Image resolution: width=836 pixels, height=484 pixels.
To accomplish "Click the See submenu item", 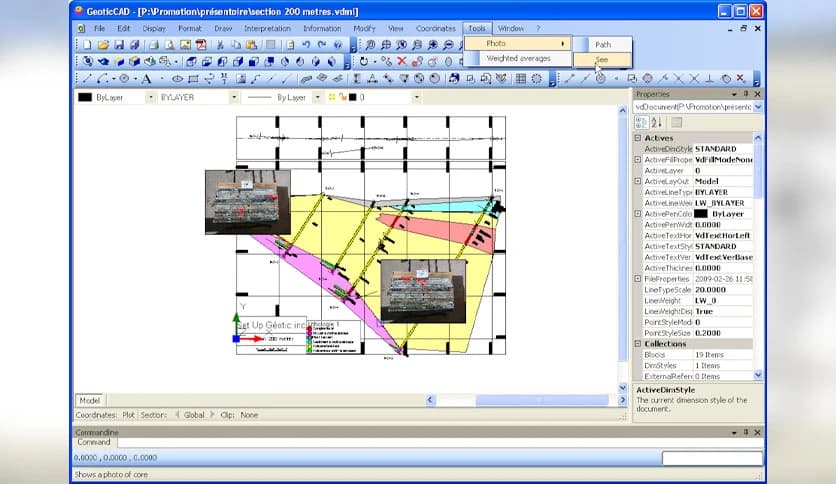I will pyautogui.click(x=603, y=60).
